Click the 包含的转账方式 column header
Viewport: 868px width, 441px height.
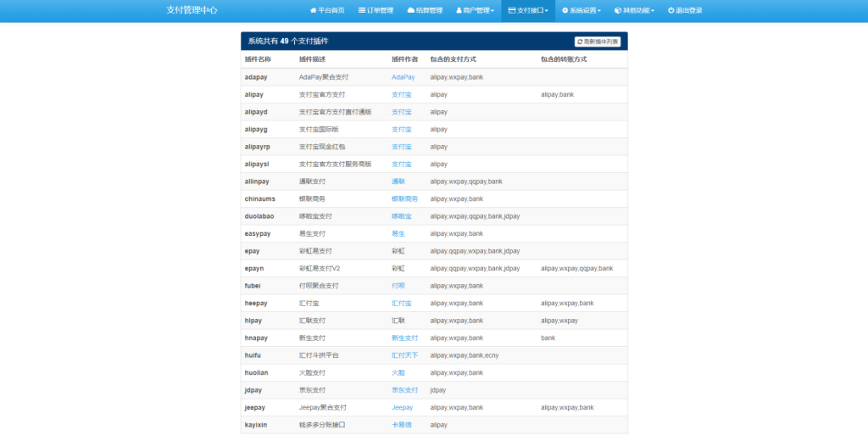564,59
